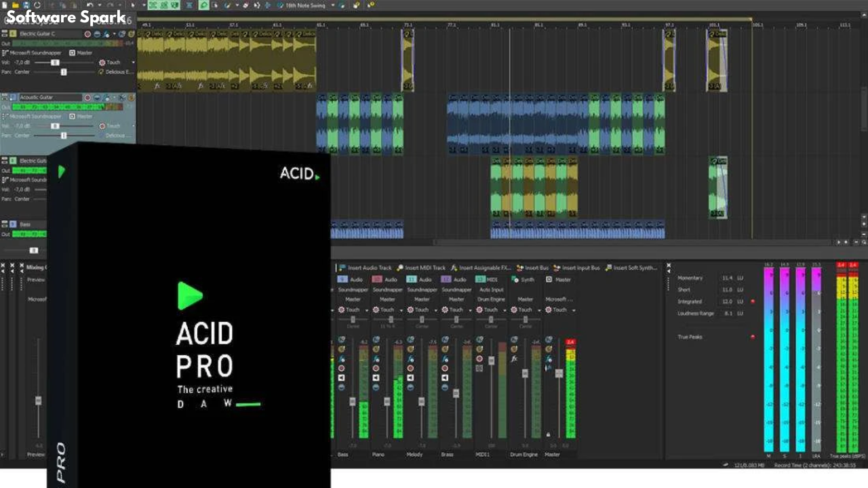Click Insert Audio Track in mixer toolbar

tap(365, 268)
